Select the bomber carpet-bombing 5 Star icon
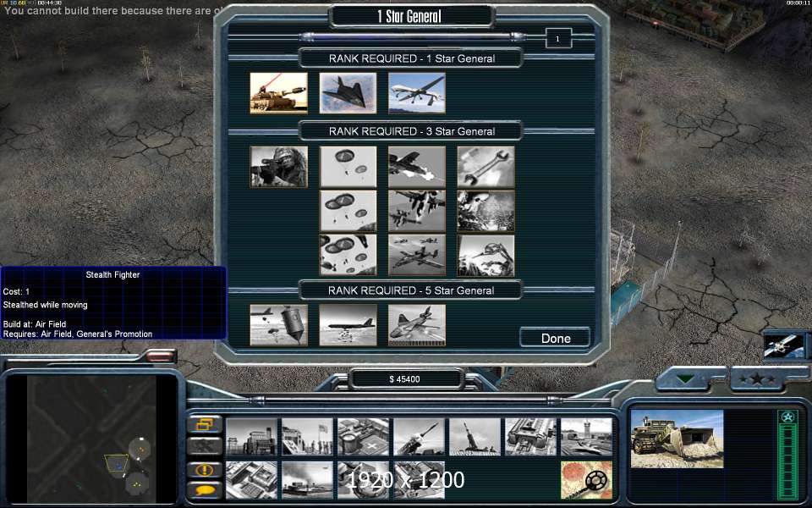The image size is (812, 508). click(x=348, y=325)
